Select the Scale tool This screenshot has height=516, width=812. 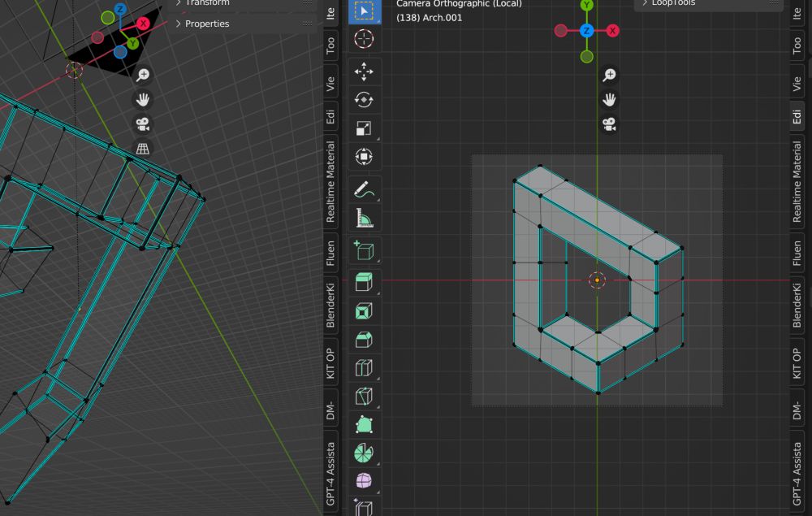pyautogui.click(x=364, y=128)
